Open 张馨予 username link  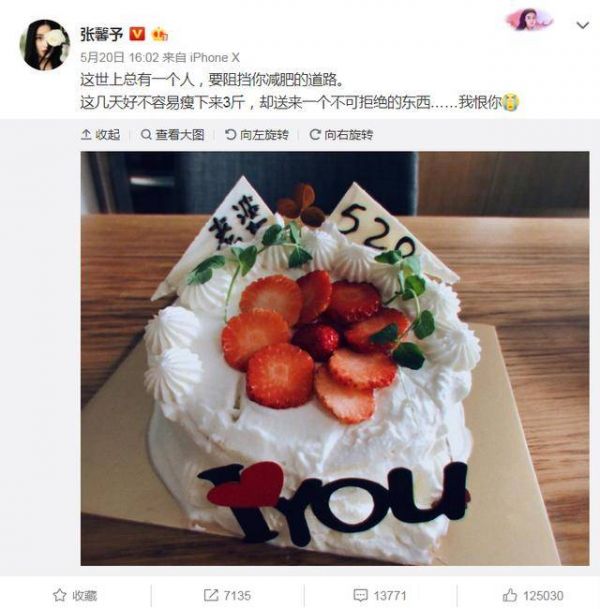coord(102,34)
